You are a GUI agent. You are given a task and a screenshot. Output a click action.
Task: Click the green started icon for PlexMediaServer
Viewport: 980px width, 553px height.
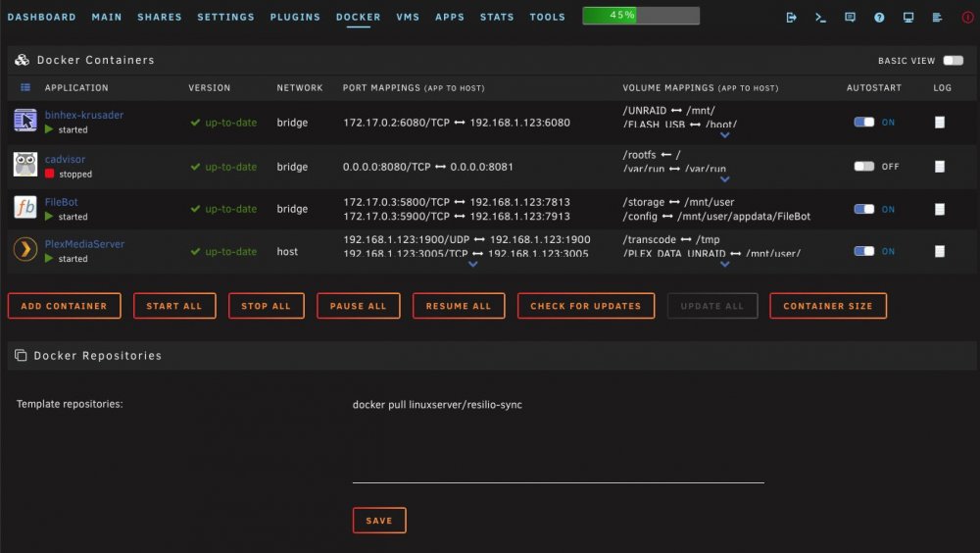point(49,258)
